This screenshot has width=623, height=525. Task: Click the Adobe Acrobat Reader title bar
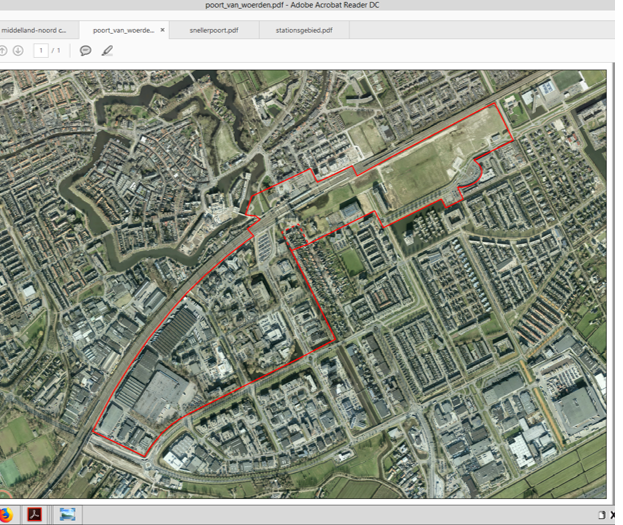click(x=311, y=5)
